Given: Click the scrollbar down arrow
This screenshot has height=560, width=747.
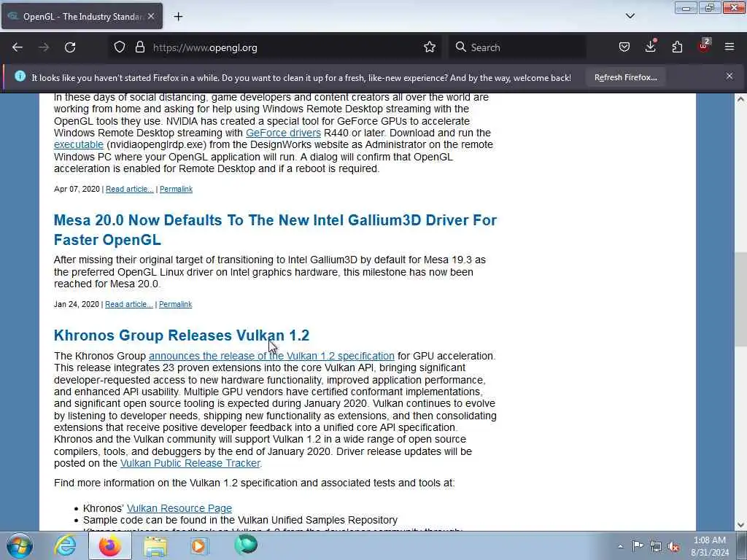Looking at the screenshot, I should click(x=740, y=525).
